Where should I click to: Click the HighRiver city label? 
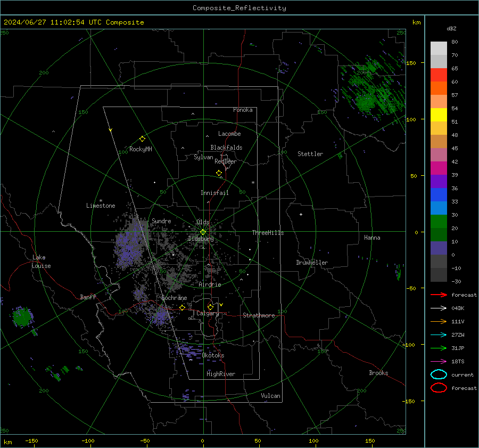[221, 374]
